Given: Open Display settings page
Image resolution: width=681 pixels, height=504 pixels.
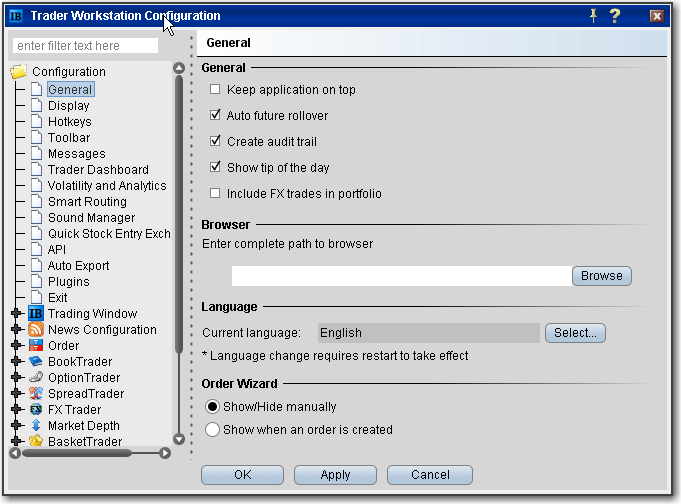Looking at the screenshot, I should 69,106.
